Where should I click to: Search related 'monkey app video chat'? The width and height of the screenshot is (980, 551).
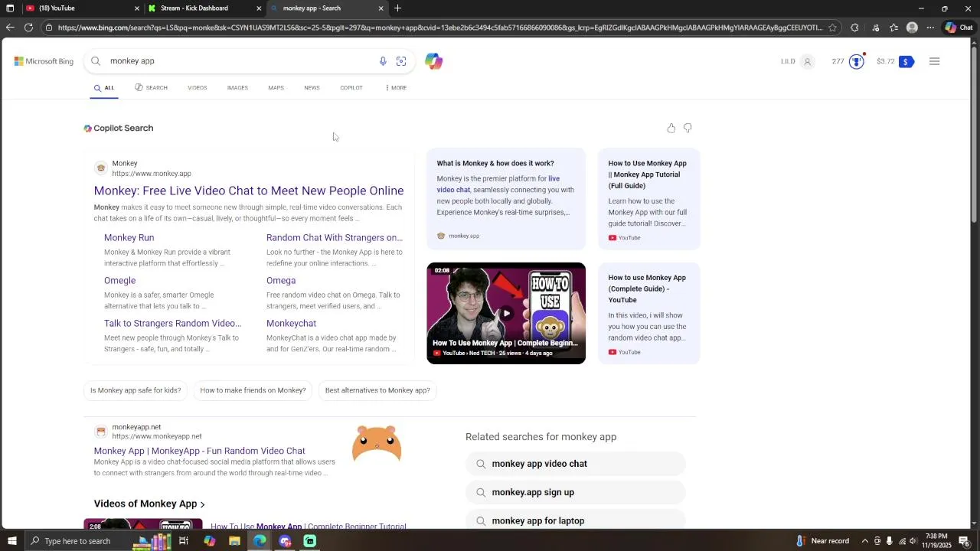pyautogui.click(x=576, y=464)
